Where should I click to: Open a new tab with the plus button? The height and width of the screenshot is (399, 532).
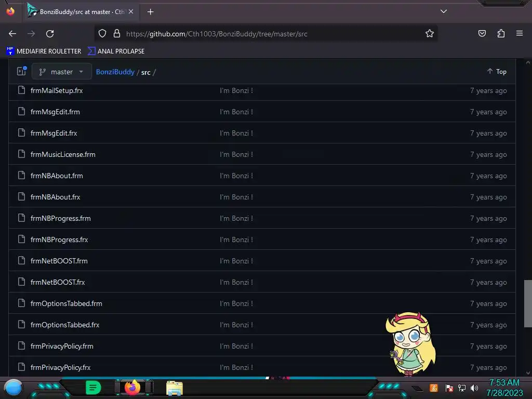pyautogui.click(x=150, y=12)
